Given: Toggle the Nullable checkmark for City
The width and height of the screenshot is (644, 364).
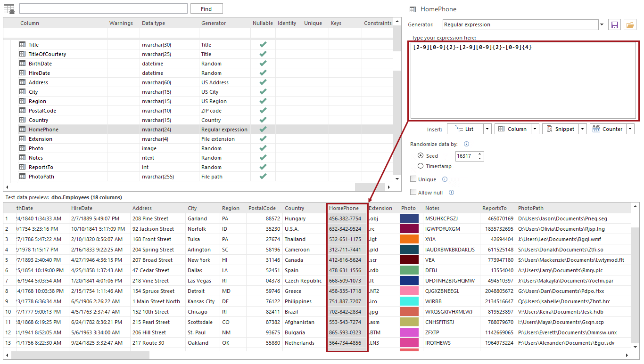Looking at the screenshot, I should coord(263,92).
